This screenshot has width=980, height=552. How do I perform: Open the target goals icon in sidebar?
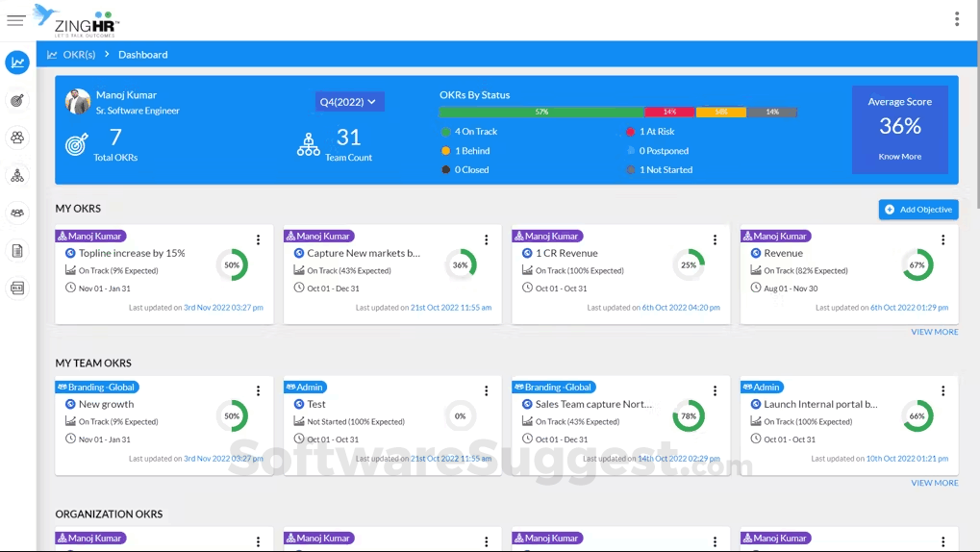coord(17,101)
